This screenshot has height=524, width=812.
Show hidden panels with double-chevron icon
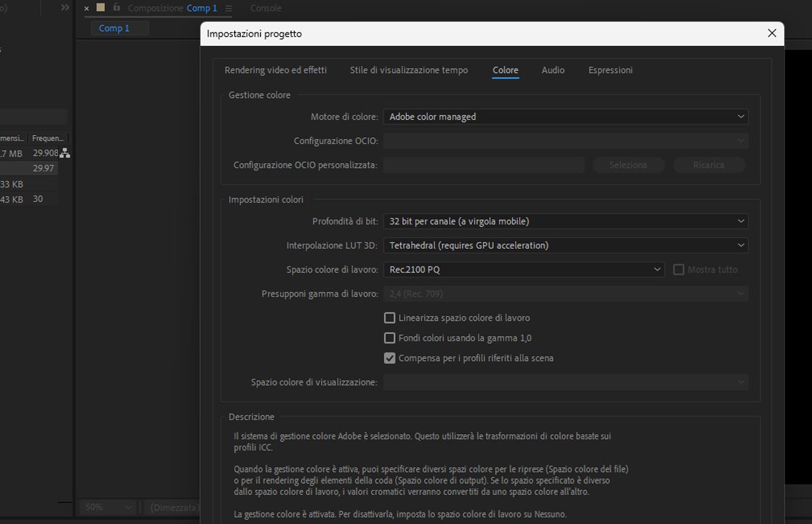pos(65,7)
